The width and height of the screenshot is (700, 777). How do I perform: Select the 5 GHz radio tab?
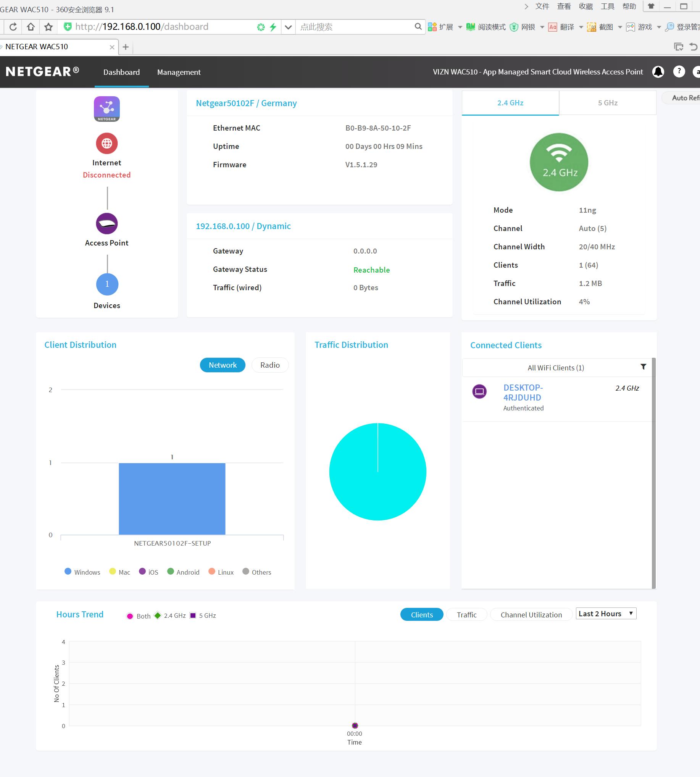click(608, 103)
